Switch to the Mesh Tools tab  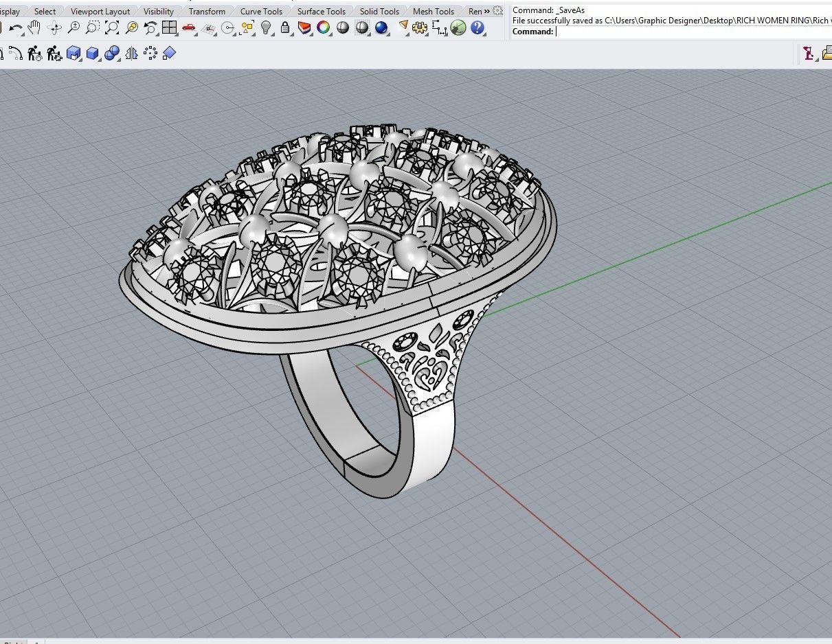pyautogui.click(x=434, y=11)
